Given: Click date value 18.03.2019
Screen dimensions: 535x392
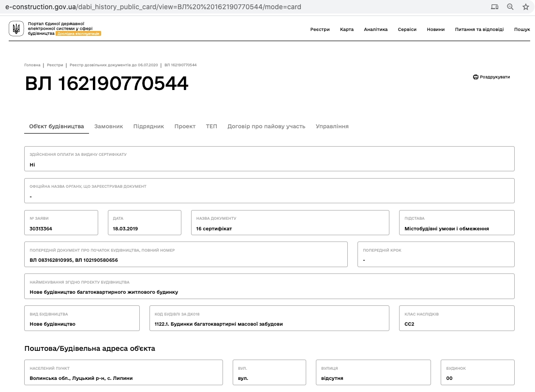Looking at the screenshot, I should (125, 229).
